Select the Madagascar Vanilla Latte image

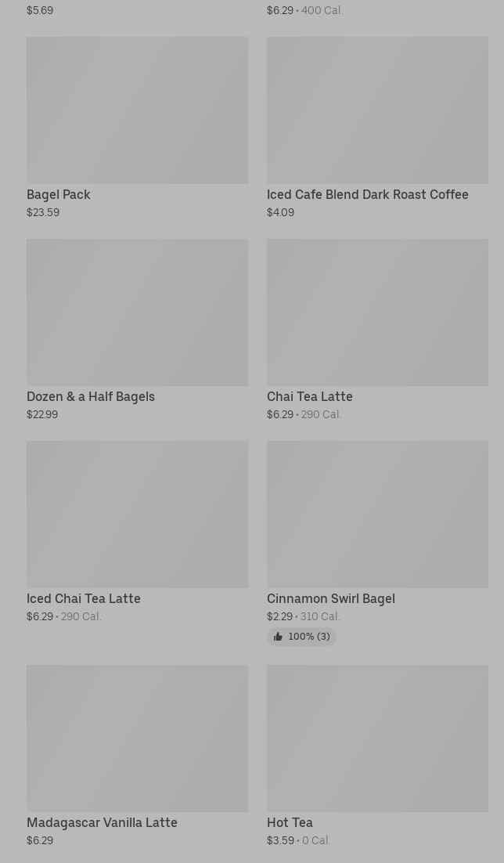(137, 738)
